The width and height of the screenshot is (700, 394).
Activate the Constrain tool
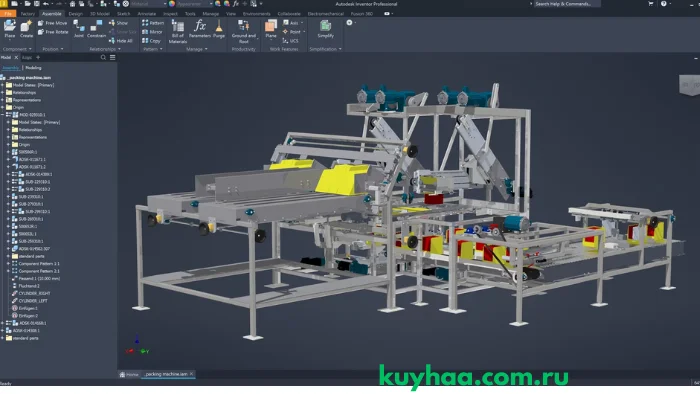(x=96, y=29)
